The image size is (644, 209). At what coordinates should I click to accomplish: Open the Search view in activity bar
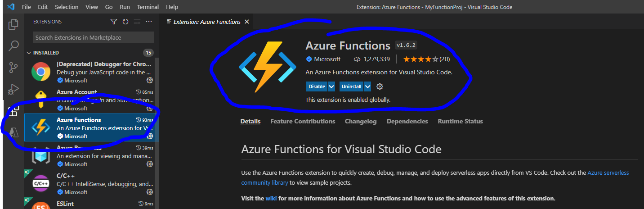[13, 45]
